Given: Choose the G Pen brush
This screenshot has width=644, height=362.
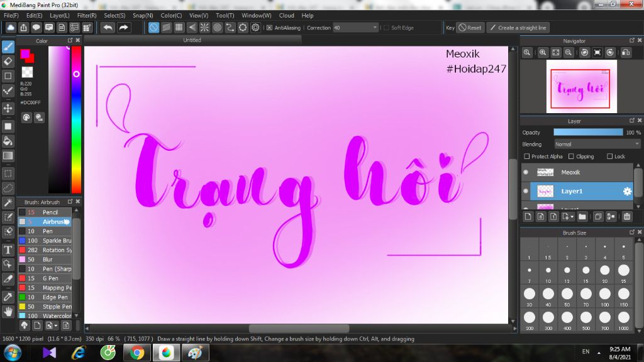Looking at the screenshot, I should pyautogui.click(x=45, y=278).
